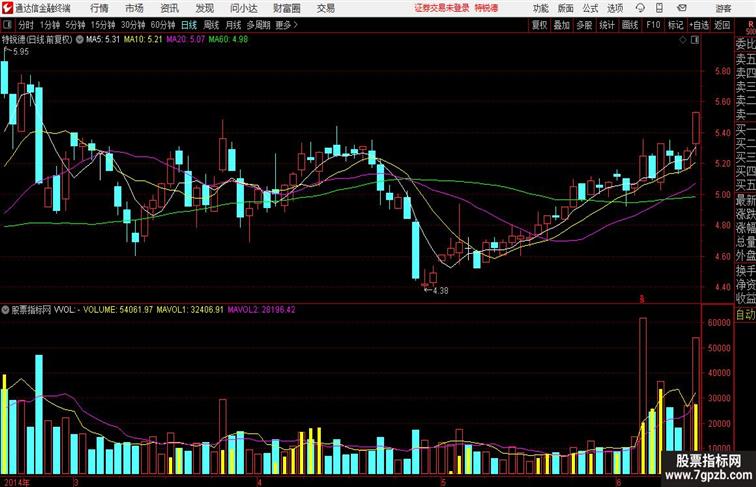Screen dimensions: 756x487
Task: Switch to 5分钟 period
Action: pos(75,25)
